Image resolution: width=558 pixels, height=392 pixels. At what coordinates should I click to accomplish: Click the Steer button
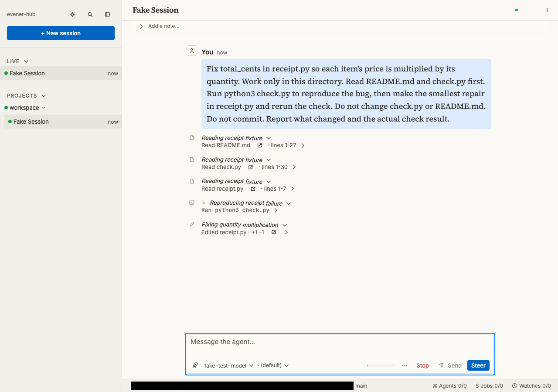pyautogui.click(x=478, y=365)
